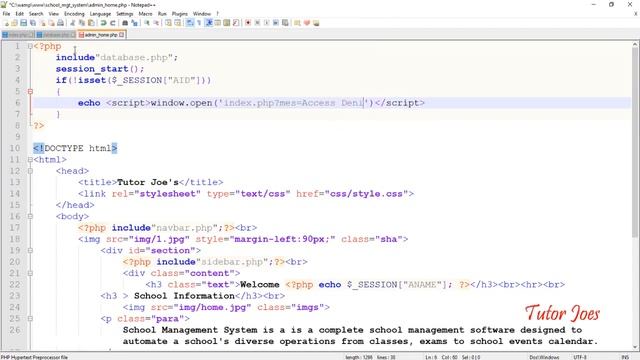This screenshot has height=360, width=640.
Task: Cut selection with the scissors icon
Action: click(72, 23)
